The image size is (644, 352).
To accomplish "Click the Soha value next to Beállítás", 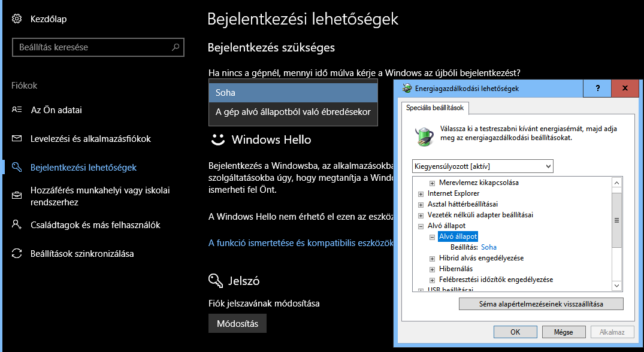I will coord(489,247).
